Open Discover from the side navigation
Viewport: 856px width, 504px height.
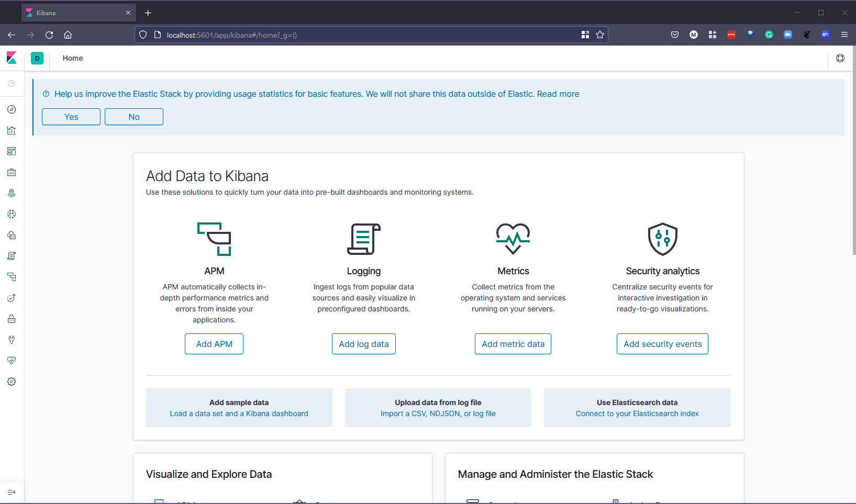12,109
